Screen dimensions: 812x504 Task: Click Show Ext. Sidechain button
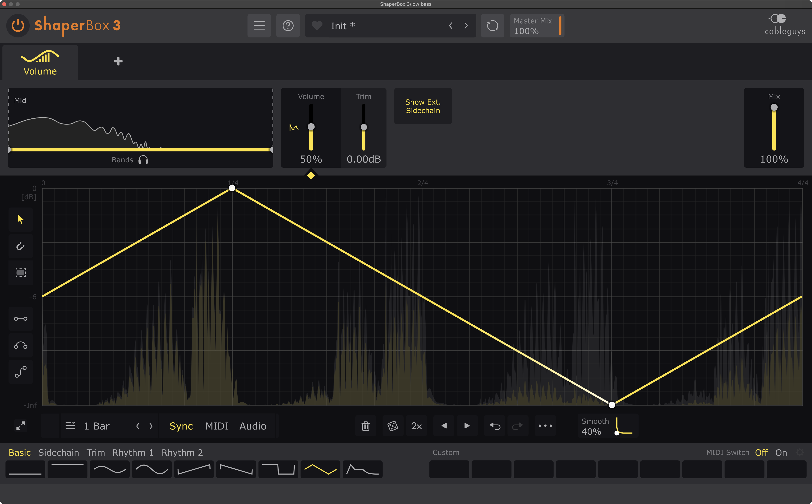tap(423, 106)
